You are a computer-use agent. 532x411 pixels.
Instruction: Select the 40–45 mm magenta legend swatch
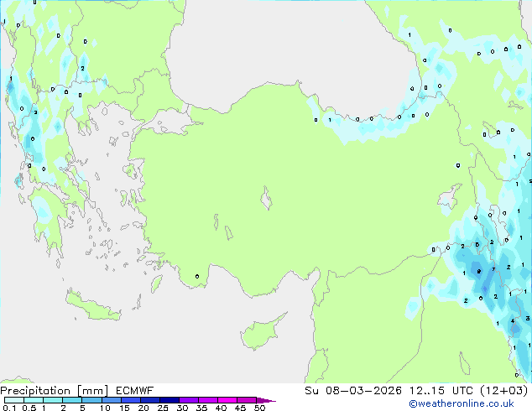click(x=227, y=400)
